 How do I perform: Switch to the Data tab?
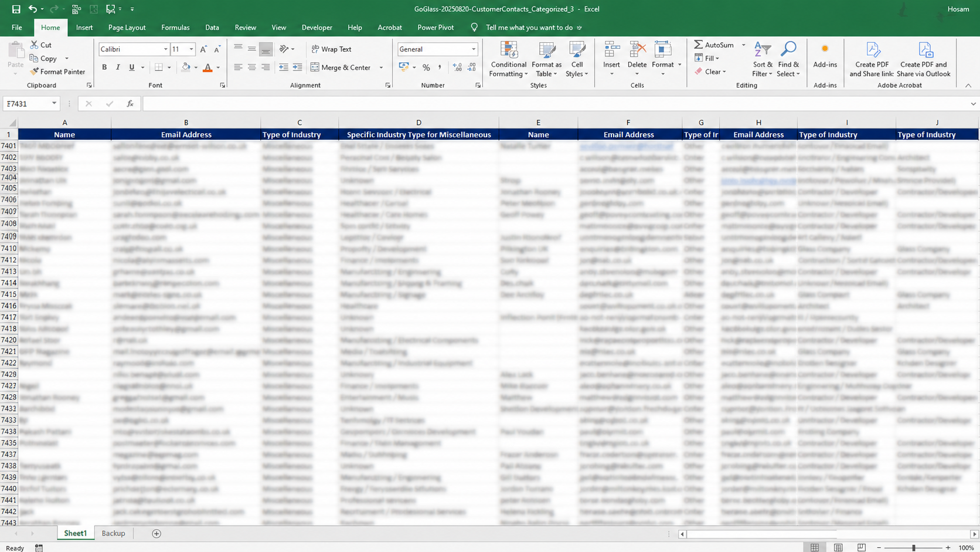pos(212,28)
